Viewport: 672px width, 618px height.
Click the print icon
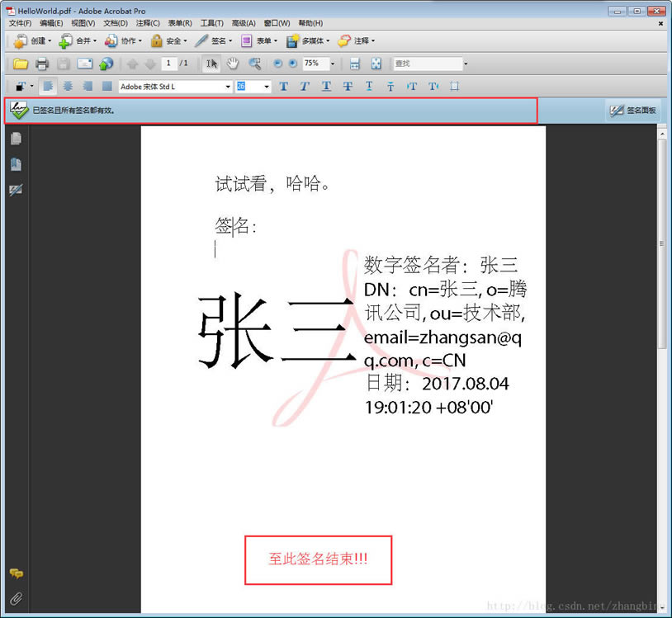point(41,64)
